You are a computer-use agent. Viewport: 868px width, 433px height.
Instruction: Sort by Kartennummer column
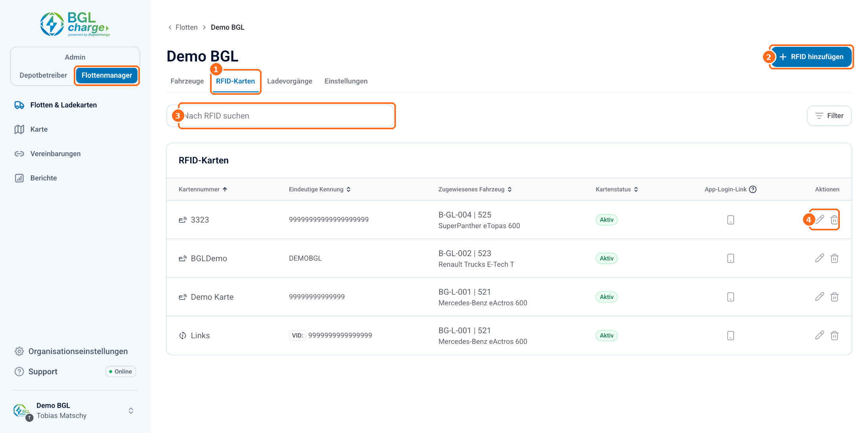tap(203, 189)
